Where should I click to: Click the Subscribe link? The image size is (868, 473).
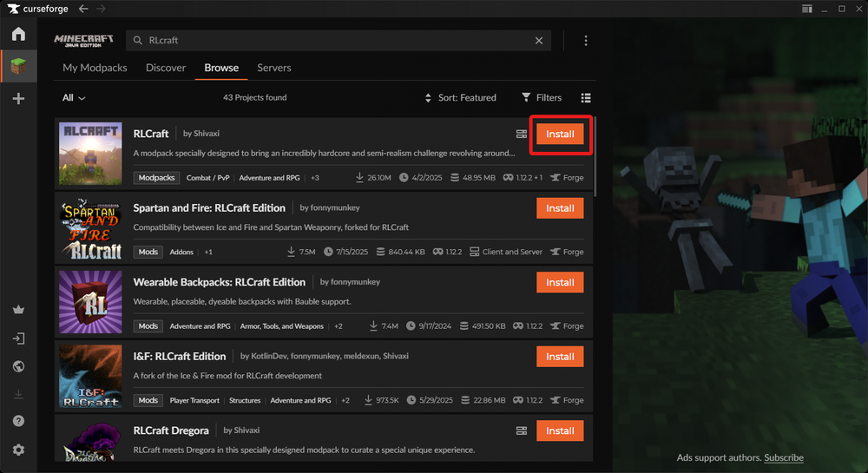point(784,457)
